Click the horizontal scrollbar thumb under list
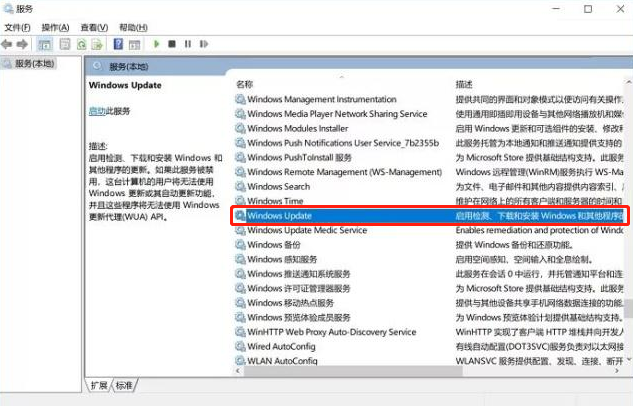Image resolution: width=633 pixels, height=406 pixels. point(353,370)
